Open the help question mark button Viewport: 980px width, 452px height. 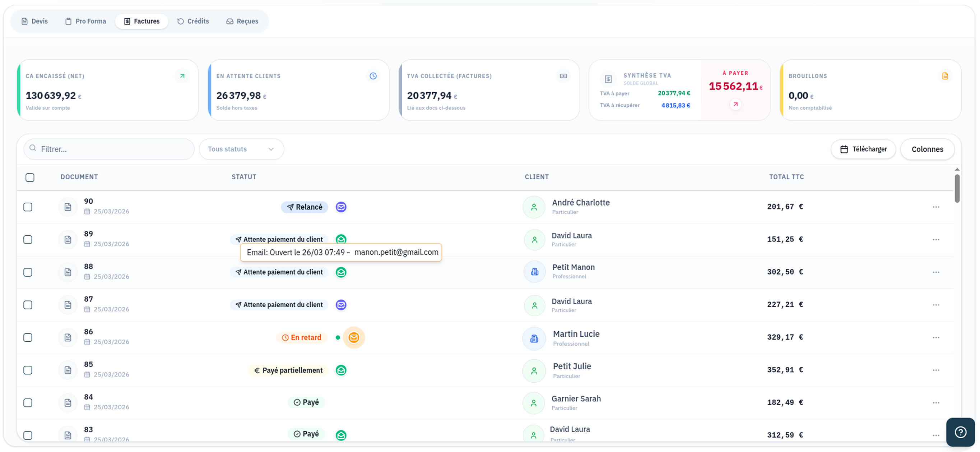960,432
